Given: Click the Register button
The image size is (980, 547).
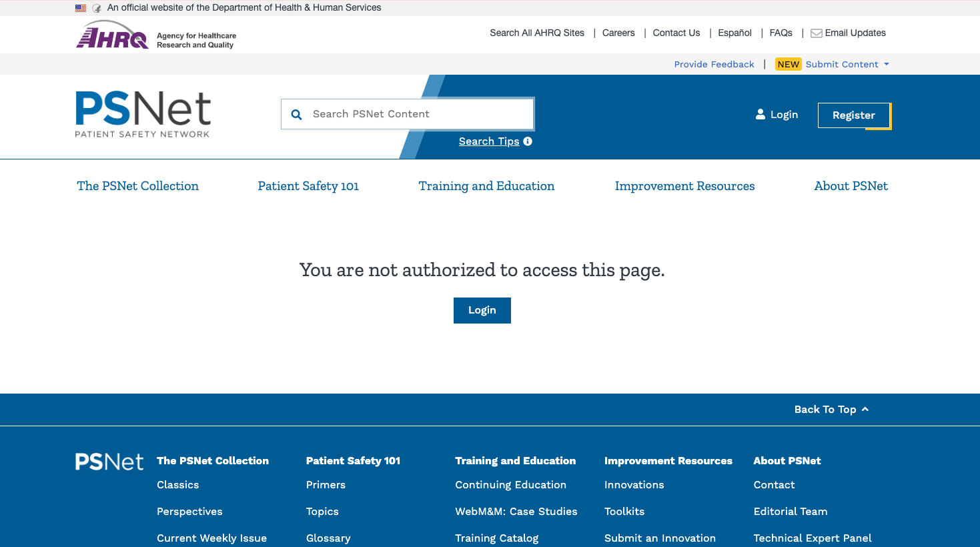Looking at the screenshot, I should (854, 115).
